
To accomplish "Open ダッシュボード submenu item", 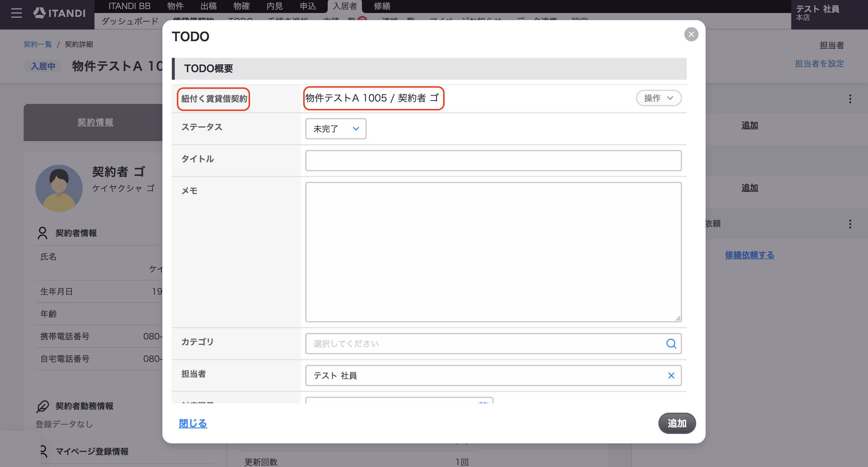I will coord(130,21).
